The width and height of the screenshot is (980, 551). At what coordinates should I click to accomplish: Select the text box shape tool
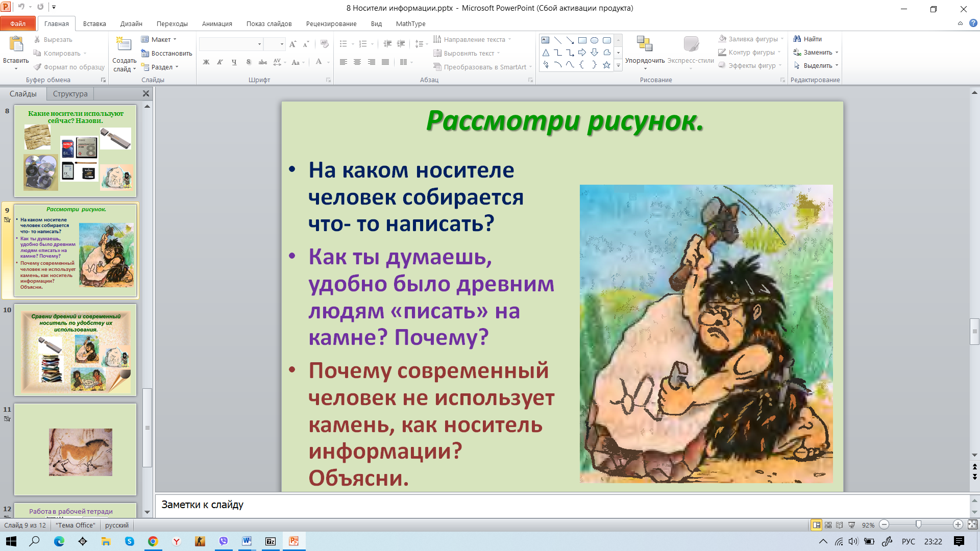546,40
